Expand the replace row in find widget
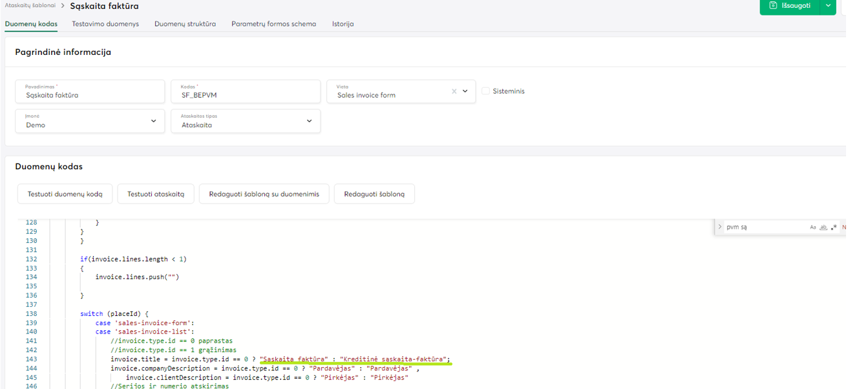Viewport: 868px width, 389px height. coord(720,227)
